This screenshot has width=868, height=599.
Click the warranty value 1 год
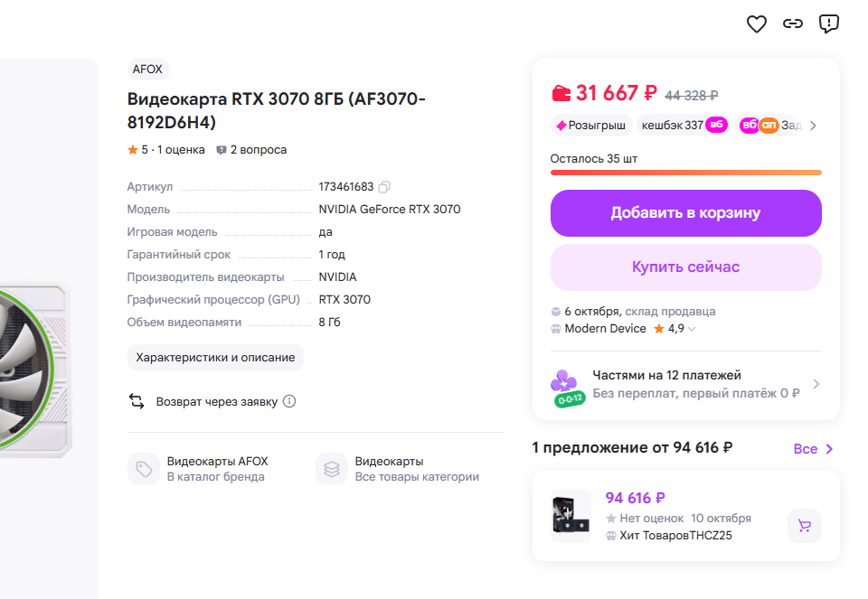(x=332, y=255)
